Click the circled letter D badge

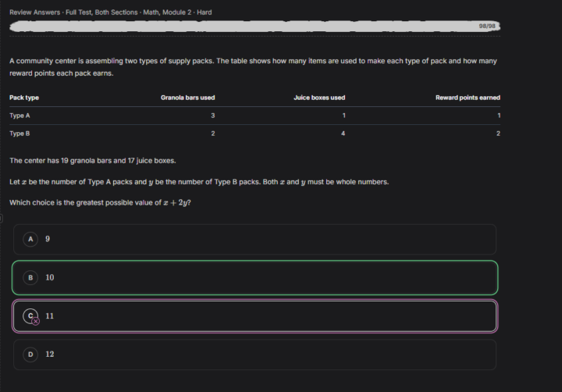click(30, 355)
